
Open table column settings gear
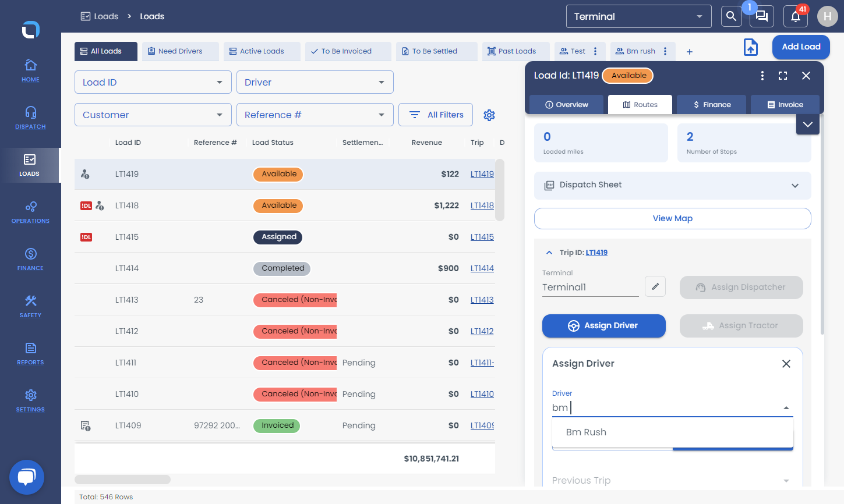[x=489, y=115]
